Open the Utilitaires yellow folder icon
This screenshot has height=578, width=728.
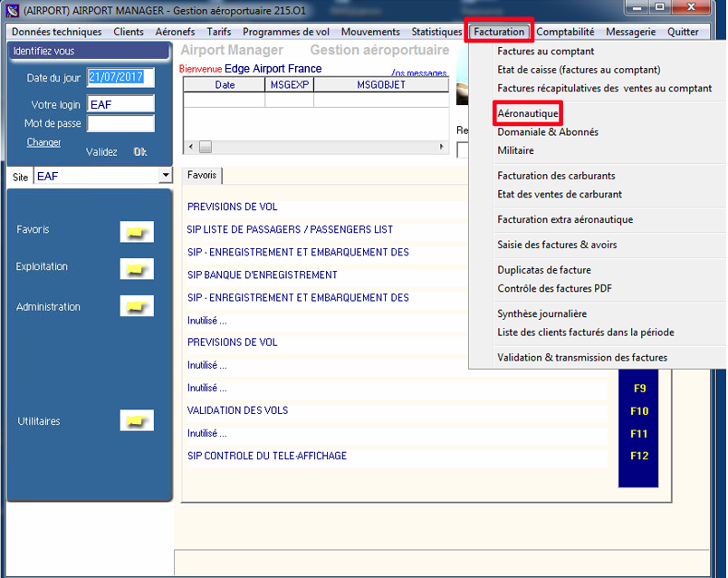pyautogui.click(x=137, y=421)
